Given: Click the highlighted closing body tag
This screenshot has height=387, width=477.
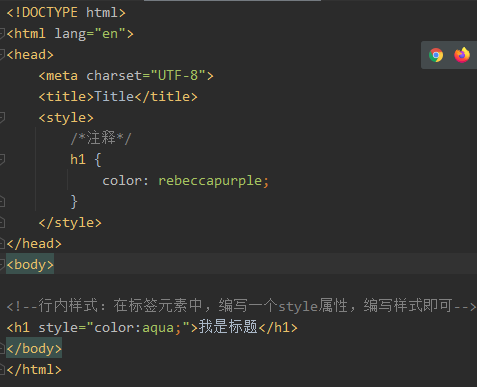Looking at the screenshot, I should point(34,349).
